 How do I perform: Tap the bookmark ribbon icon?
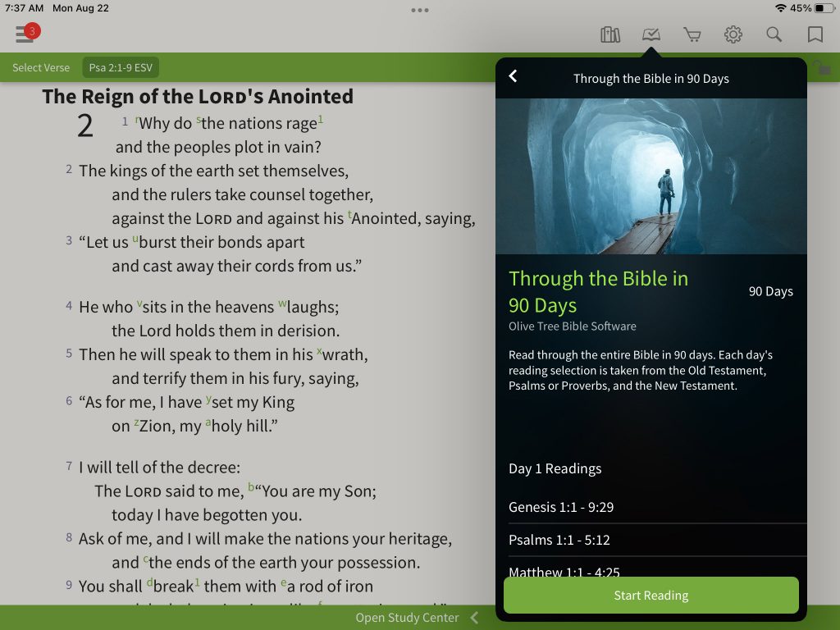[x=815, y=34]
